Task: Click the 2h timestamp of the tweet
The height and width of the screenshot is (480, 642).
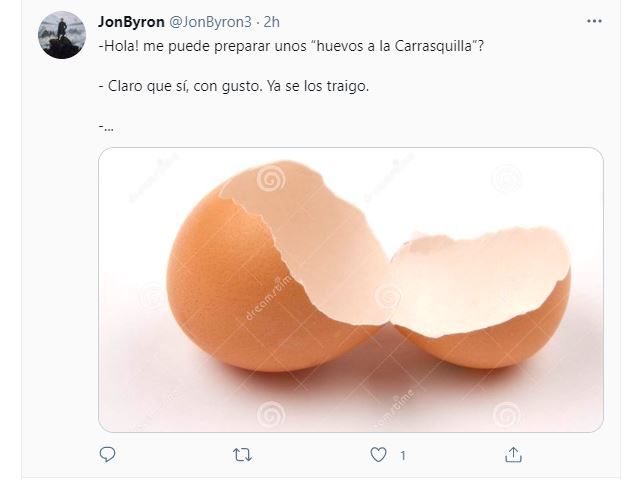Action: pyautogui.click(x=271, y=22)
